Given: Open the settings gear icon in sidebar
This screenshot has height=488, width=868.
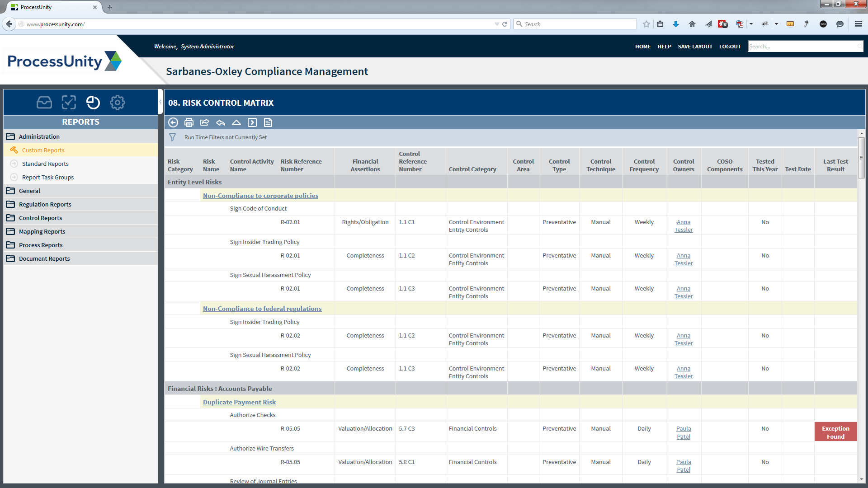Looking at the screenshot, I should coord(117,103).
